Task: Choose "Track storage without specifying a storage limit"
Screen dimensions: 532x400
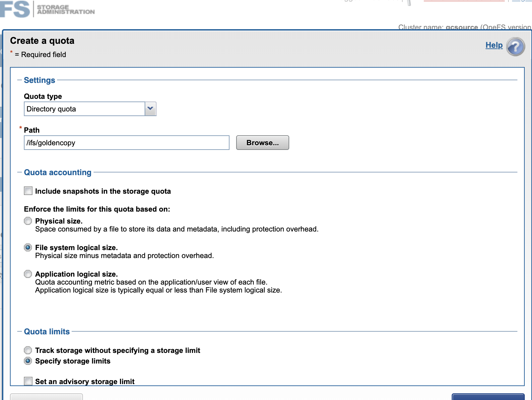Action: (x=28, y=350)
